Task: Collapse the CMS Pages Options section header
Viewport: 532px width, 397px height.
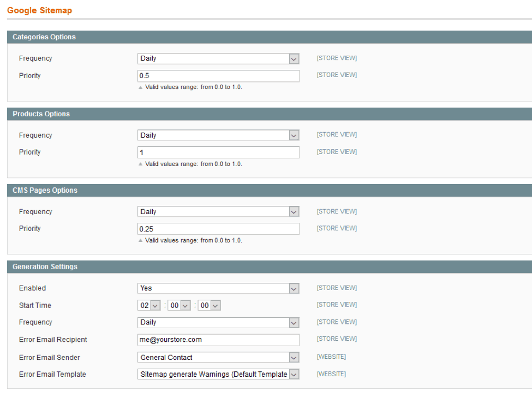Action: (270, 190)
